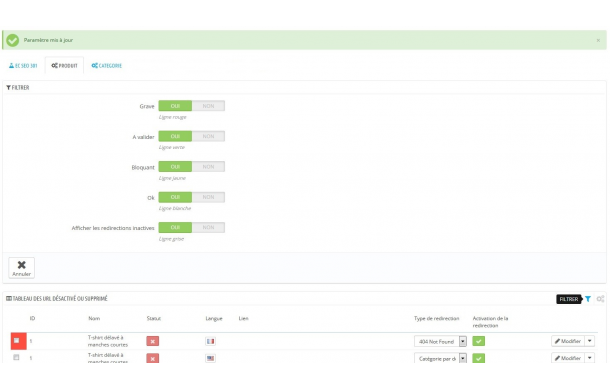Click red status X in US-flag row
Viewport: 610px width, 390px height.
click(x=152, y=358)
